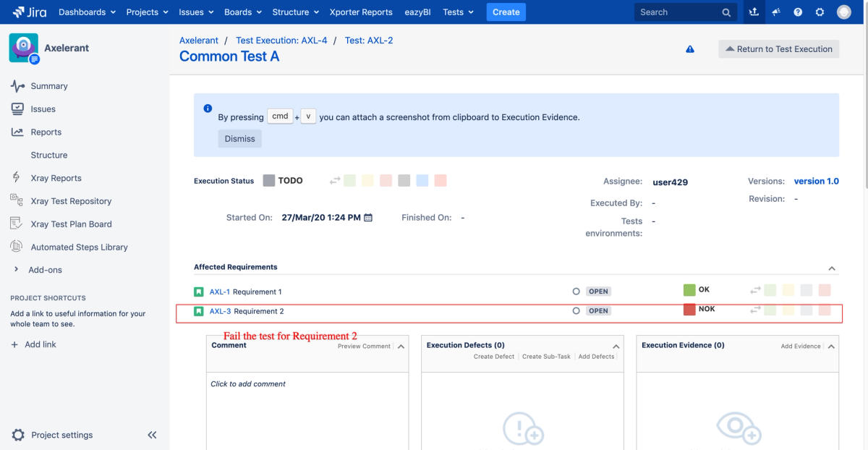Click swap arrows in AXL-3 Requirement 2 row
The height and width of the screenshot is (450, 868).
click(755, 310)
